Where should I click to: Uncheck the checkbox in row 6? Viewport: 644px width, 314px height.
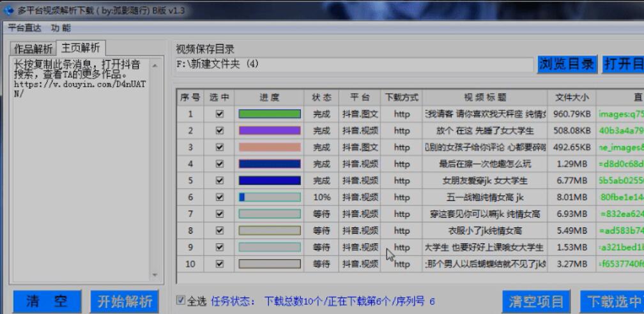point(220,197)
